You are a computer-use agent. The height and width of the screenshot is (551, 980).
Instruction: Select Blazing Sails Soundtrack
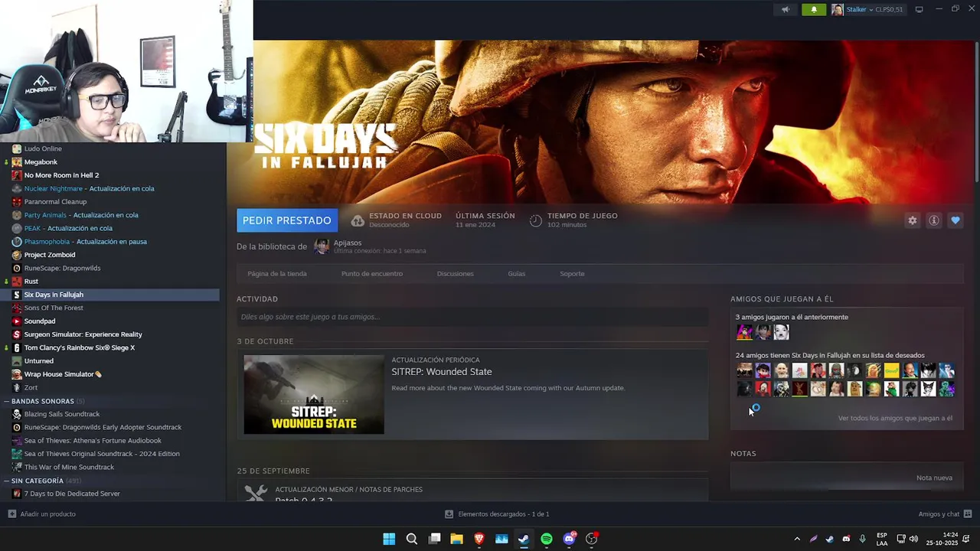click(62, 414)
